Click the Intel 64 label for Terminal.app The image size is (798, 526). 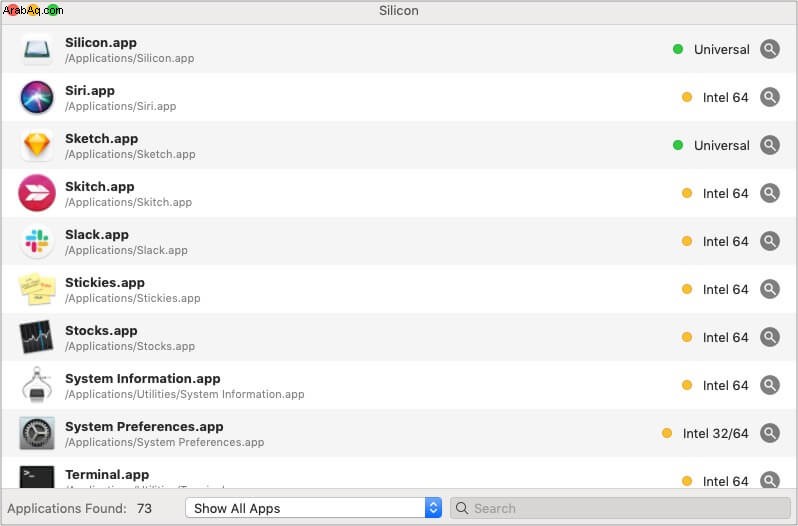pos(726,481)
